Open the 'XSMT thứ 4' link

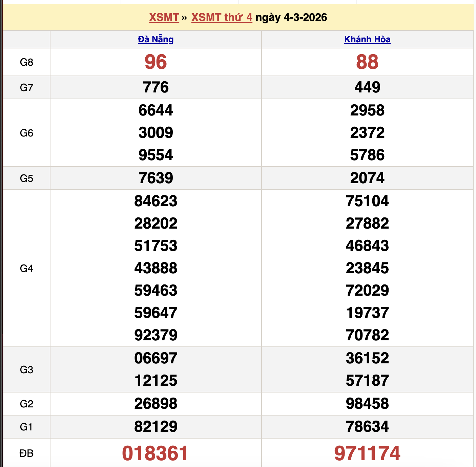point(222,17)
